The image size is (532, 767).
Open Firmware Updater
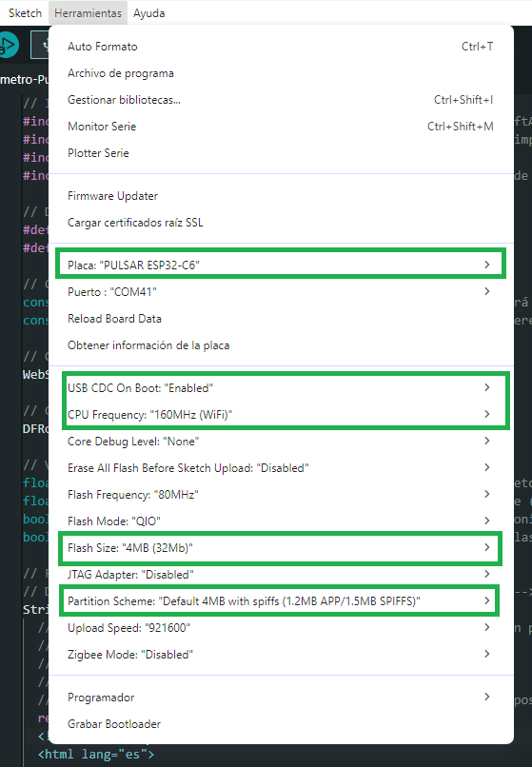[x=281, y=196]
